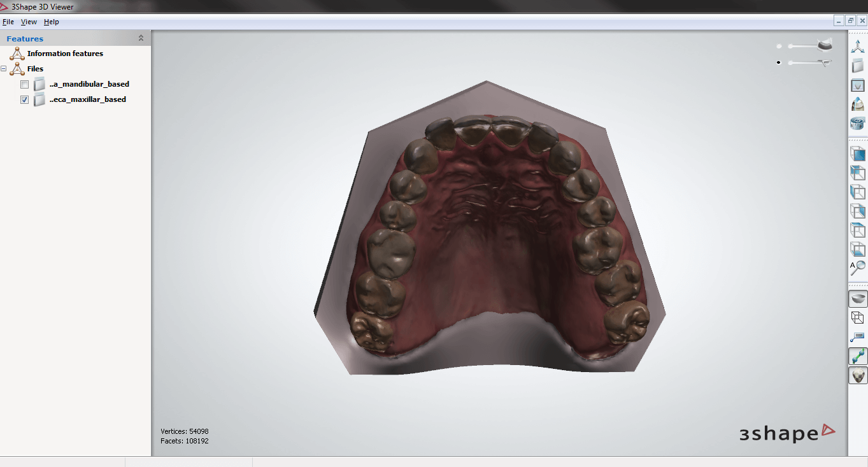Click the first view cube icon below the tape
The height and width of the screenshot is (467, 868).
tap(858, 154)
